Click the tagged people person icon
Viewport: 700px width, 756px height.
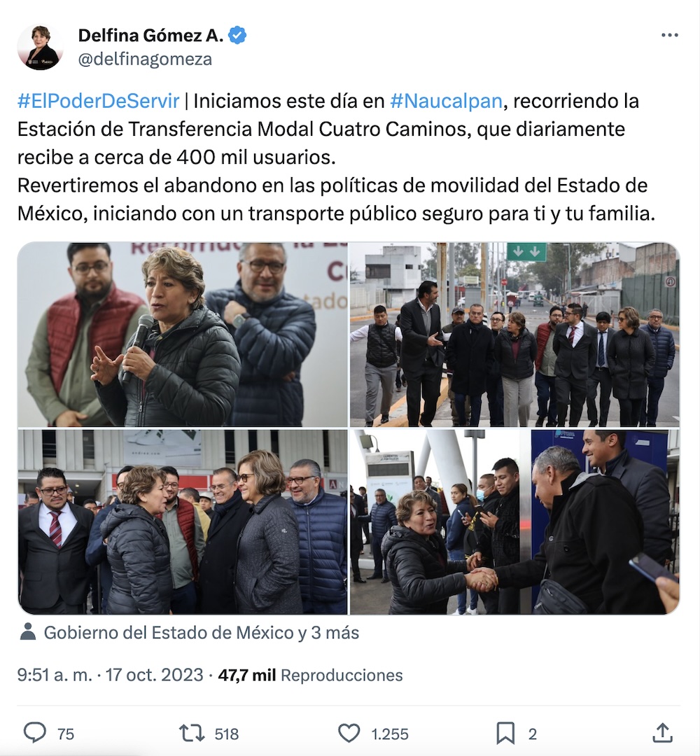pyautogui.click(x=28, y=631)
